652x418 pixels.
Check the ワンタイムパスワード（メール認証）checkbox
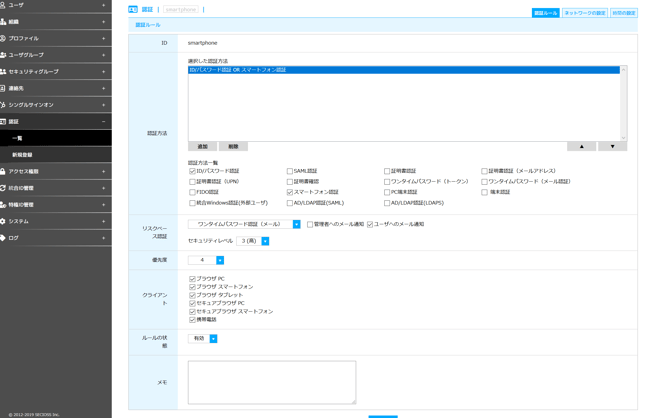(484, 182)
